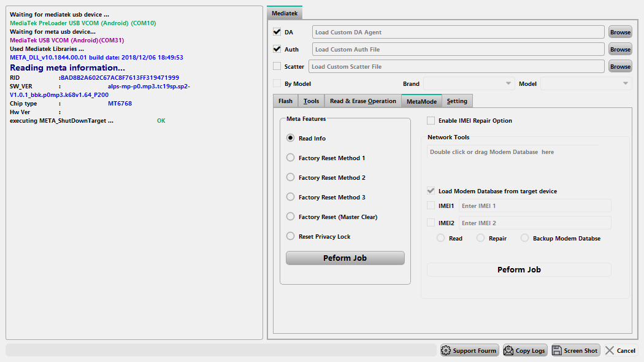Click the Mediatek top tab
The width and height of the screenshot is (644, 362).
coord(285,13)
